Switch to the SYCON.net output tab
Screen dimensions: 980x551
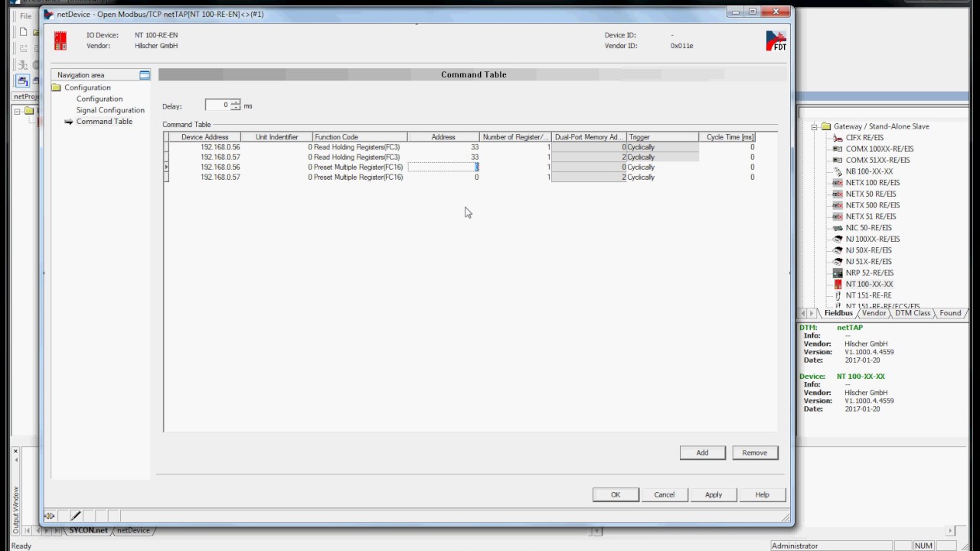pos(88,530)
